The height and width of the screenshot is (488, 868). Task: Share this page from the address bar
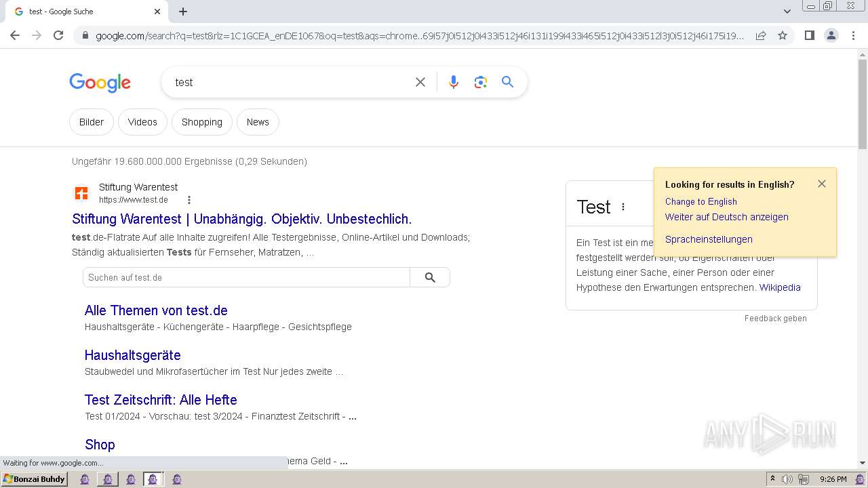tap(761, 35)
